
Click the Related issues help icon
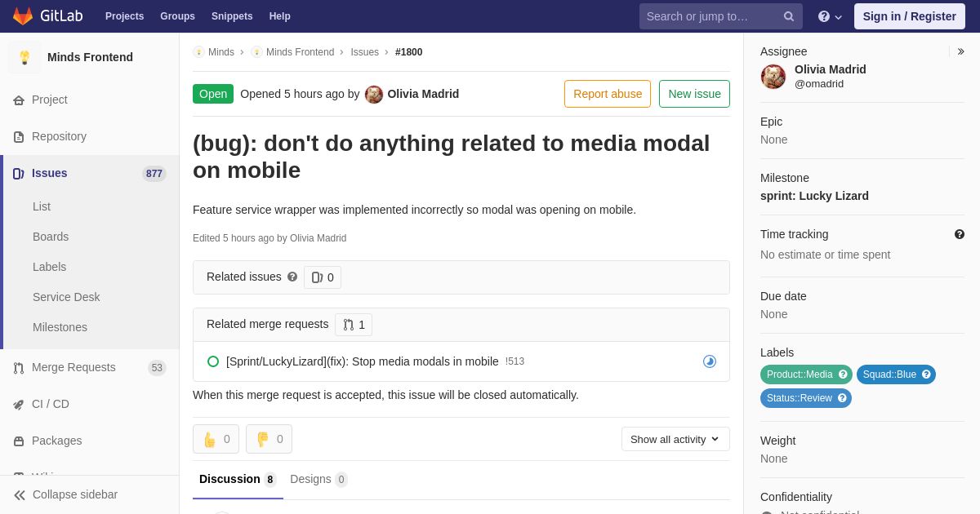pos(292,277)
